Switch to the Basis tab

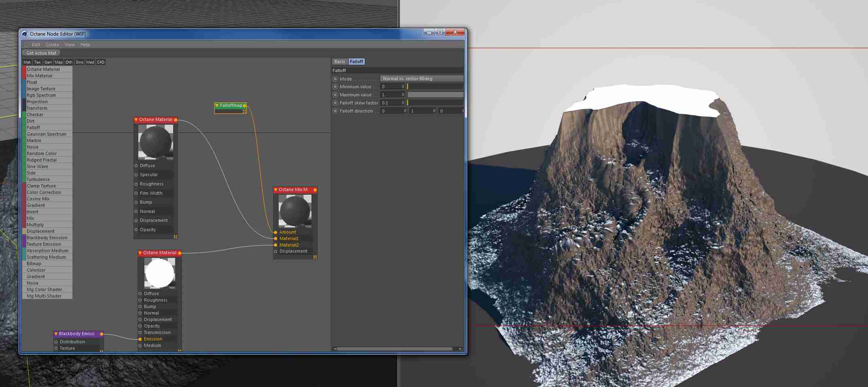point(340,62)
